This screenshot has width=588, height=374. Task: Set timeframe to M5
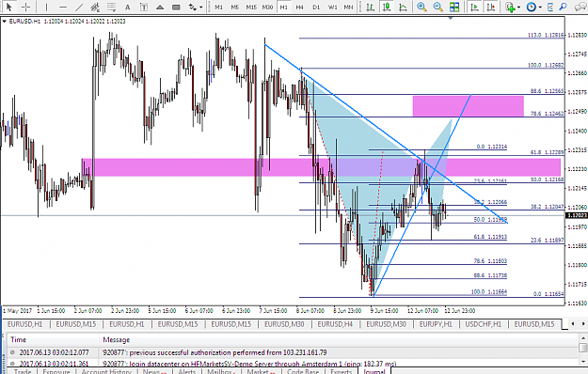pyautogui.click(x=235, y=7)
